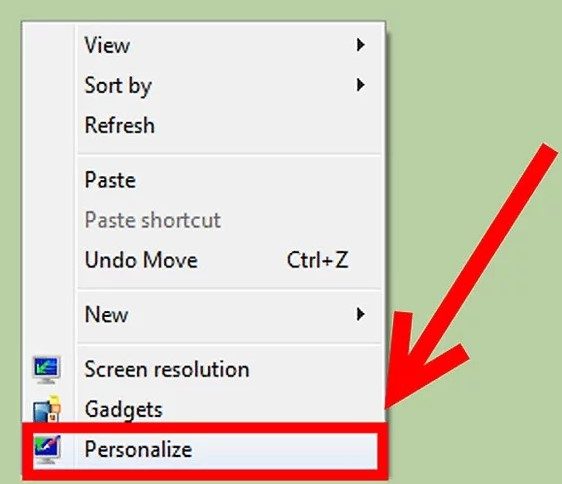
Task: Select the Sort by menu entry
Action: click(229, 85)
